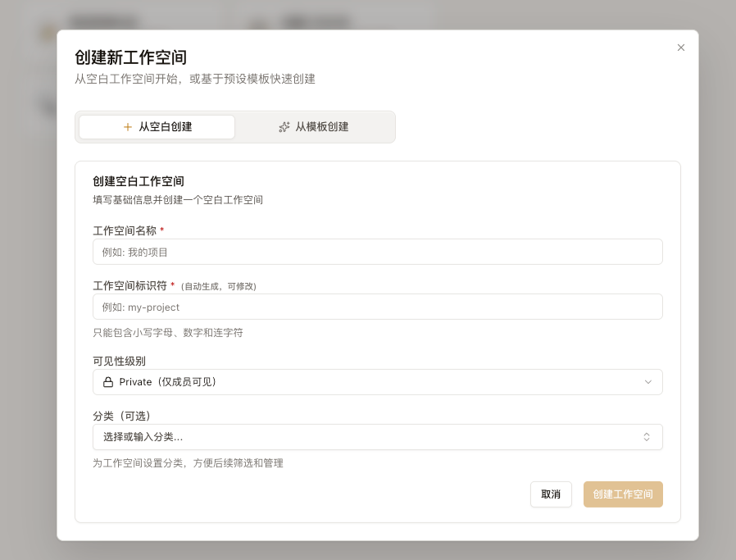Close the create workspace dialog
This screenshot has height=560, width=736.
tap(680, 48)
